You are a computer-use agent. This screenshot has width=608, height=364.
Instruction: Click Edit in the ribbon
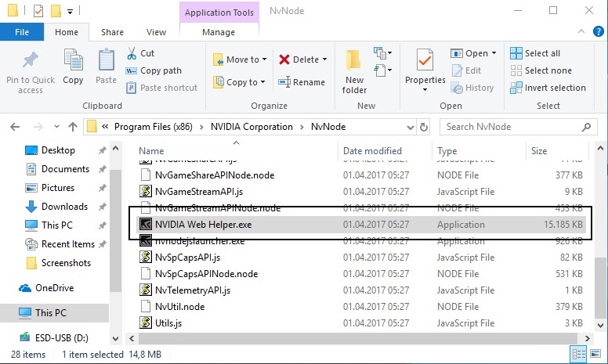(x=466, y=70)
